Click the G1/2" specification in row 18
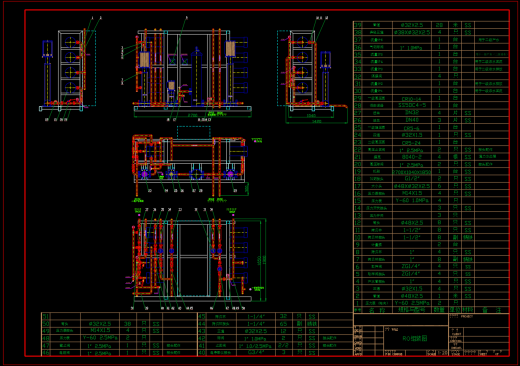The width and height of the screenshot is (520, 366). click(412, 179)
